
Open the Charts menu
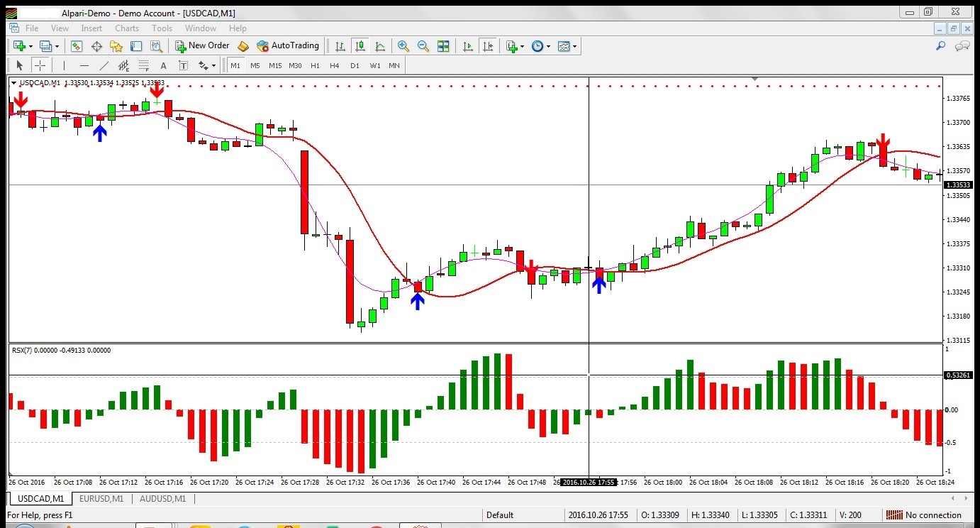pyautogui.click(x=127, y=28)
